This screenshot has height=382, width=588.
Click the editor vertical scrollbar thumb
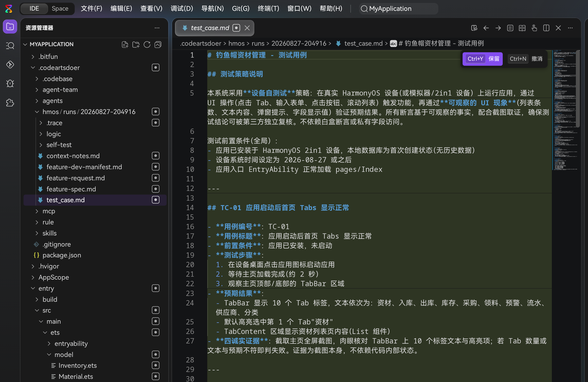click(578, 89)
